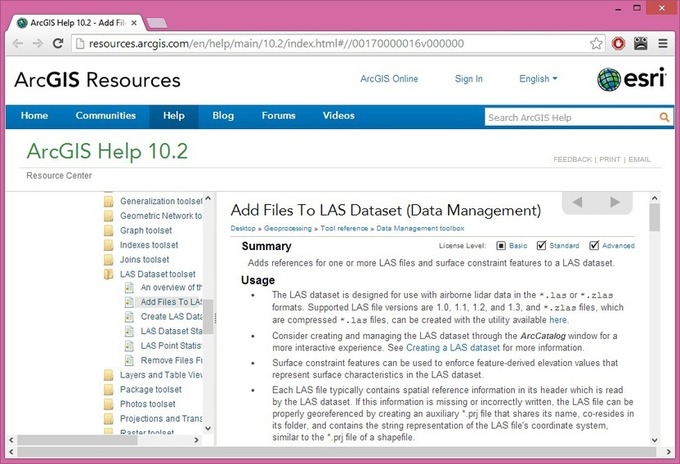Click the search magnifier icon
The width and height of the screenshot is (680, 464).
pos(665,117)
